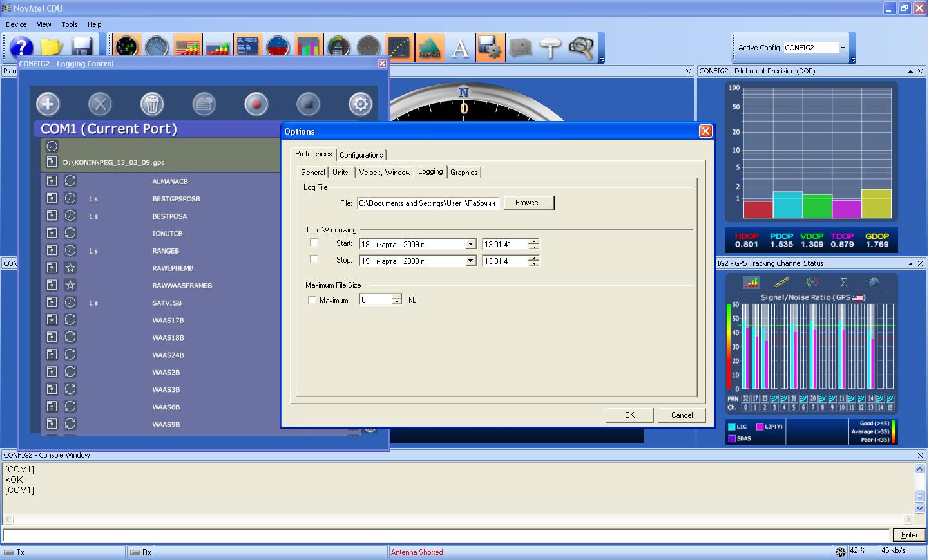Viewport: 929px width, 560px height.
Task: Toggle the BESTPOSA log file icon
Action: (52, 216)
